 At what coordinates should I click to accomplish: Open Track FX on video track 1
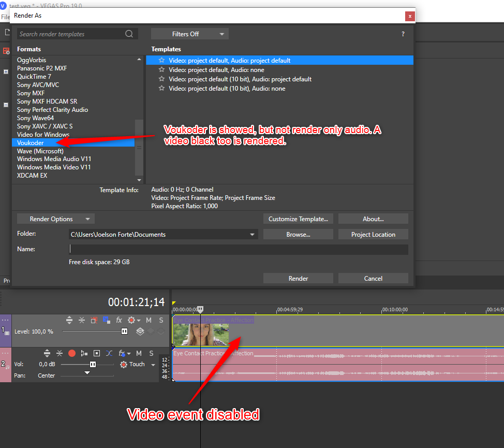(119, 320)
